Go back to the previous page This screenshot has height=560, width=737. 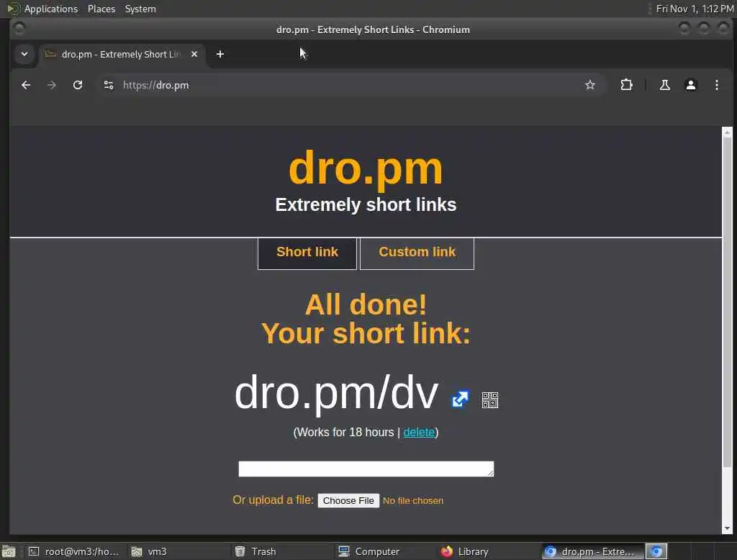pos(26,85)
